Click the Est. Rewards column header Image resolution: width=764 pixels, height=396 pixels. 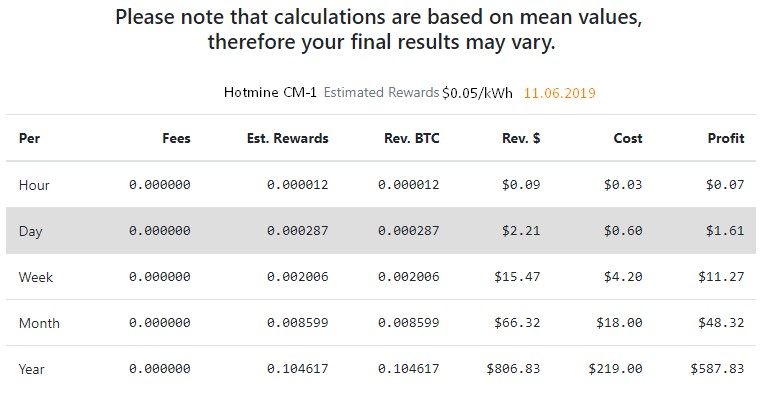[287, 138]
